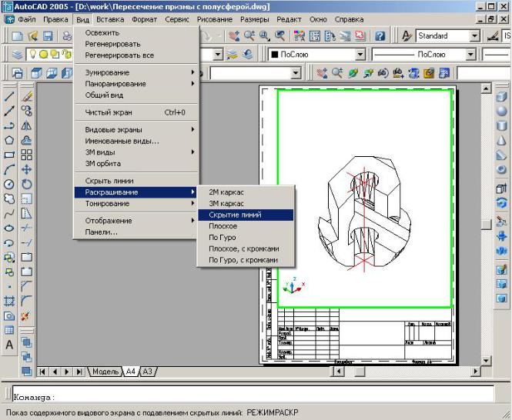Image resolution: width=512 pixels, height=420 pixels.
Task: Click the first layout tab navigation arrow
Action: coord(42,372)
